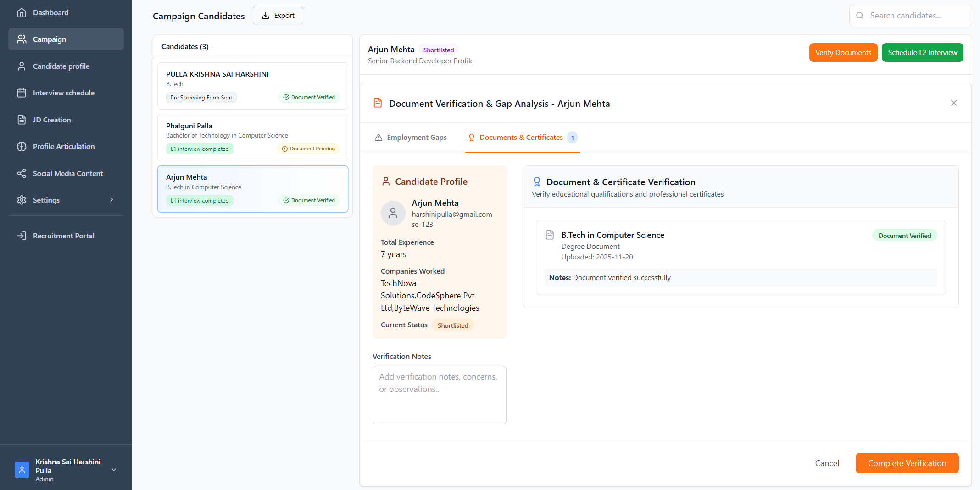Click the check icon in Harshini's Document Verified badge

(x=286, y=97)
